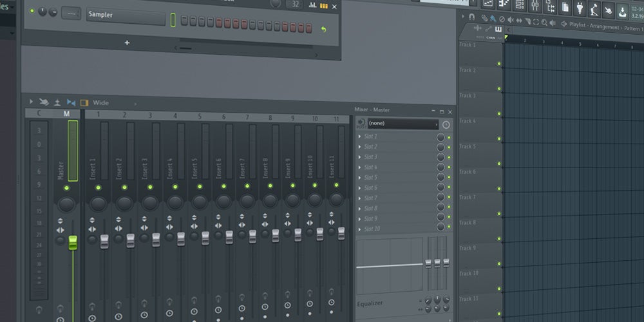Expand the Slot 5 effect menu arrow
The image size is (644, 322).
[x=360, y=178]
